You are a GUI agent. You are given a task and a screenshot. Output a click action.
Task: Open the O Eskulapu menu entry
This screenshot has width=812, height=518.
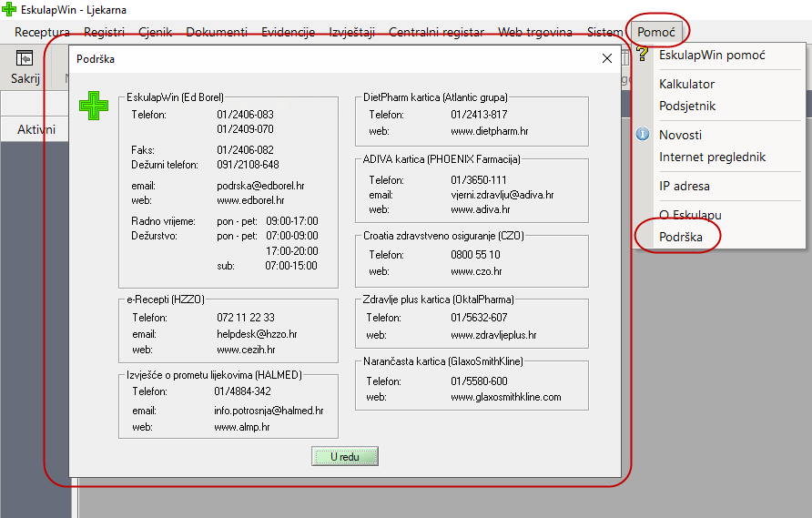pyautogui.click(x=690, y=215)
